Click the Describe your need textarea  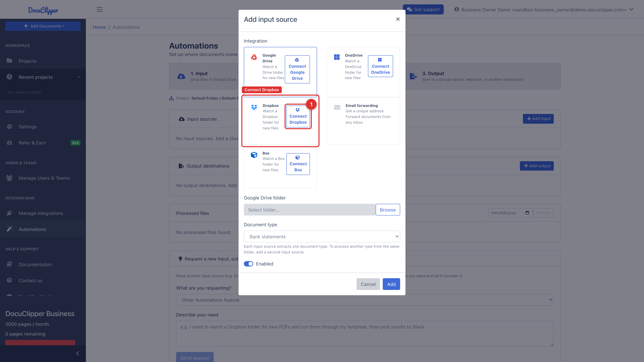[365, 334]
